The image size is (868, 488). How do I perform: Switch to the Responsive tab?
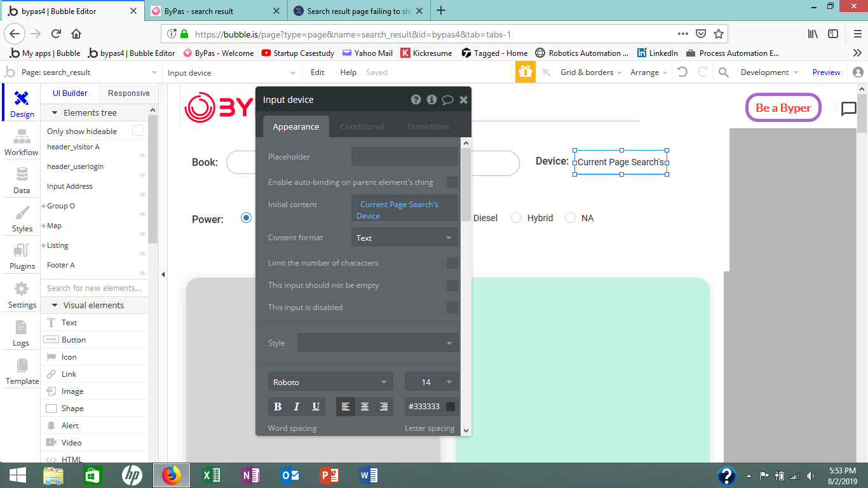coord(129,93)
